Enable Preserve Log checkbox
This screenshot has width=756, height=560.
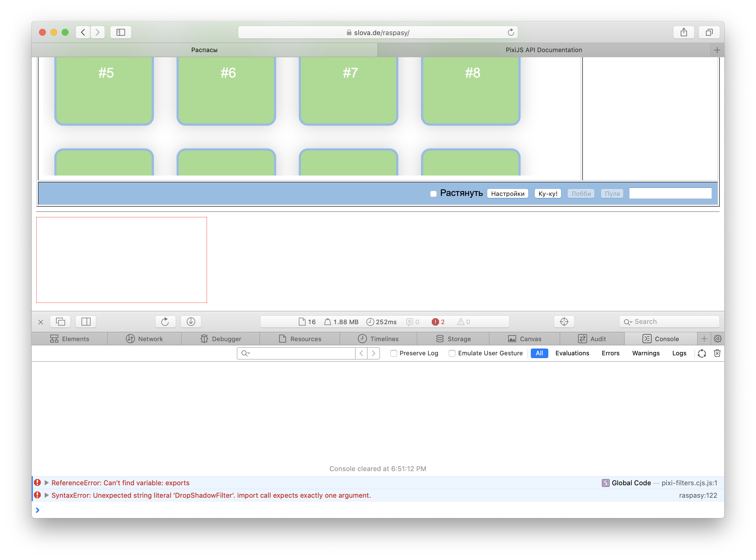pyautogui.click(x=393, y=353)
